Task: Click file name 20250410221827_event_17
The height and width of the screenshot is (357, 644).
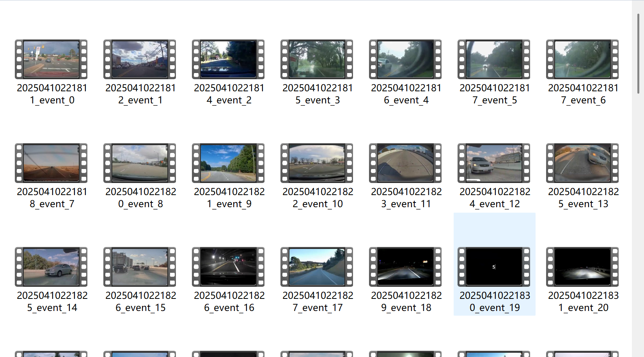Action: 318,302
